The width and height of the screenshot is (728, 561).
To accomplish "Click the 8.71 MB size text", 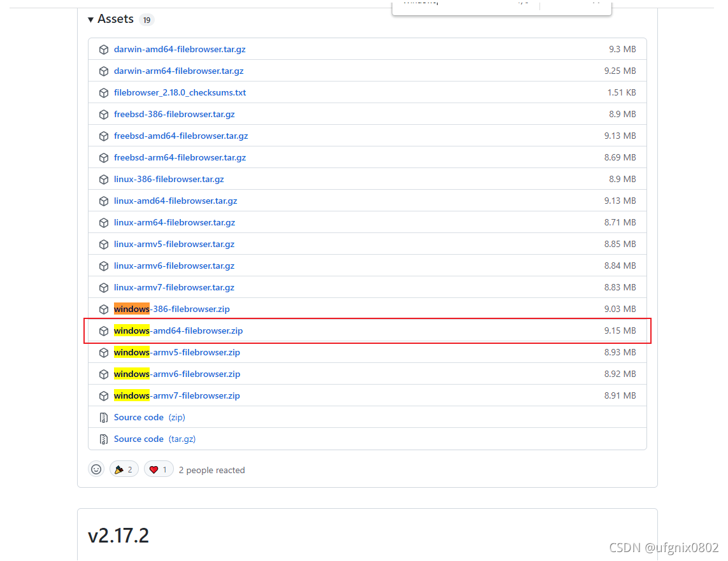I will [620, 222].
